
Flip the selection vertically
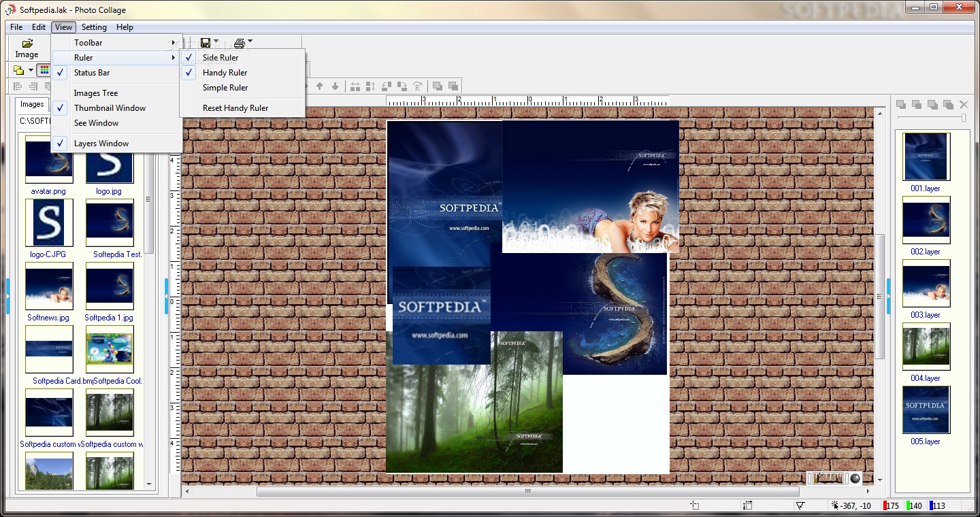tap(370, 86)
